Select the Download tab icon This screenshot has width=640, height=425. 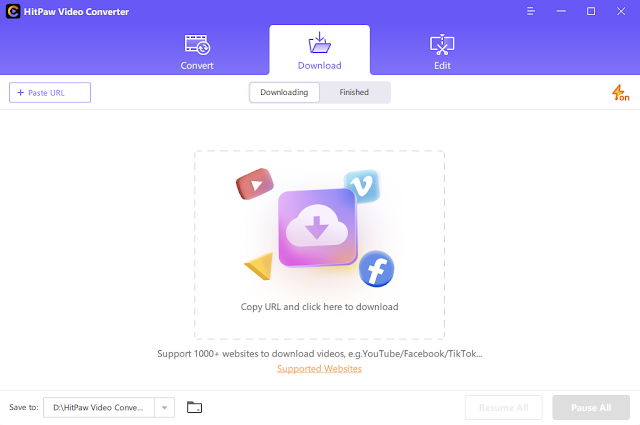tap(320, 43)
